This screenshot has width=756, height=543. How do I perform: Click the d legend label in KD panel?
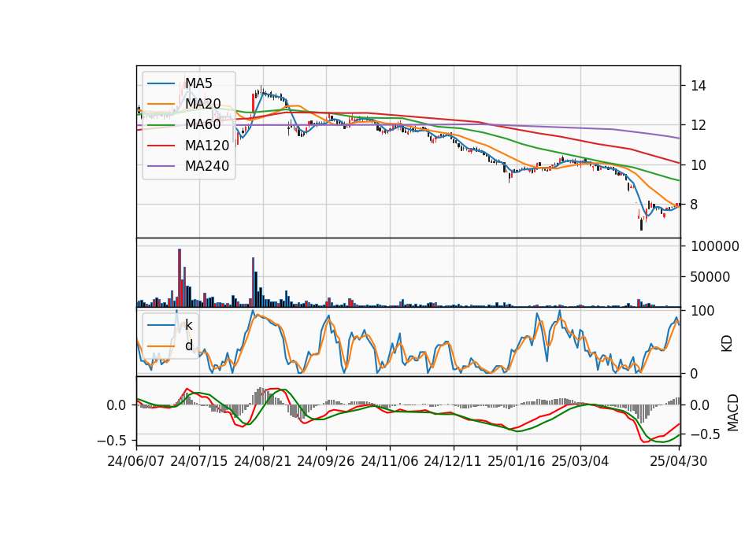tap(189, 345)
